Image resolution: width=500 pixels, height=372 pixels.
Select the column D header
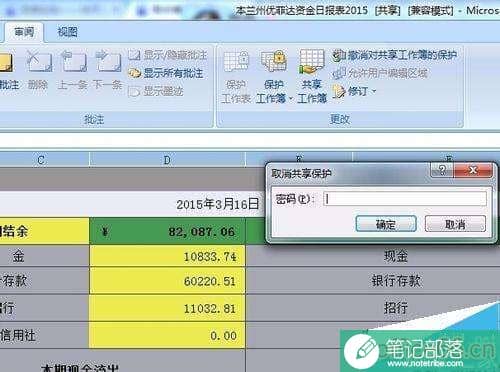click(x=167, y=160)
